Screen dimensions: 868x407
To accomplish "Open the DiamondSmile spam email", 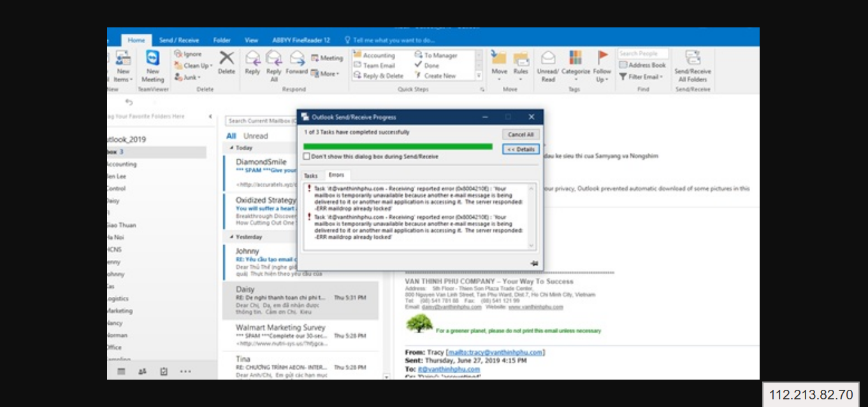I will coord(261,172).
